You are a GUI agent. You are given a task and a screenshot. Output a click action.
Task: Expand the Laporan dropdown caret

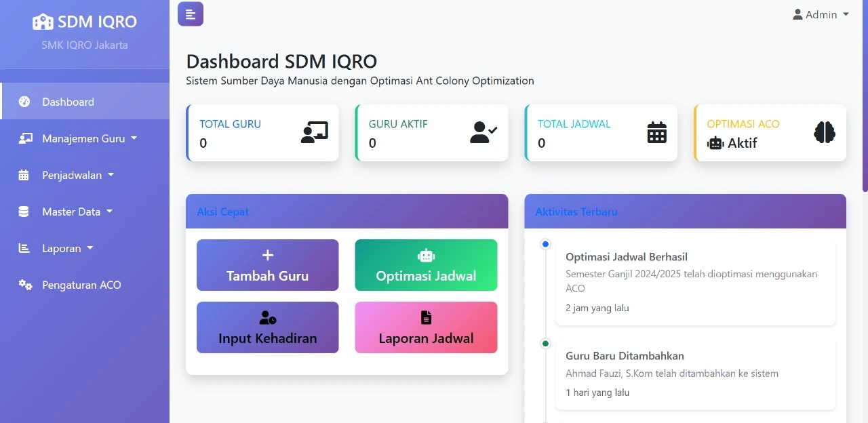point(90,247)
